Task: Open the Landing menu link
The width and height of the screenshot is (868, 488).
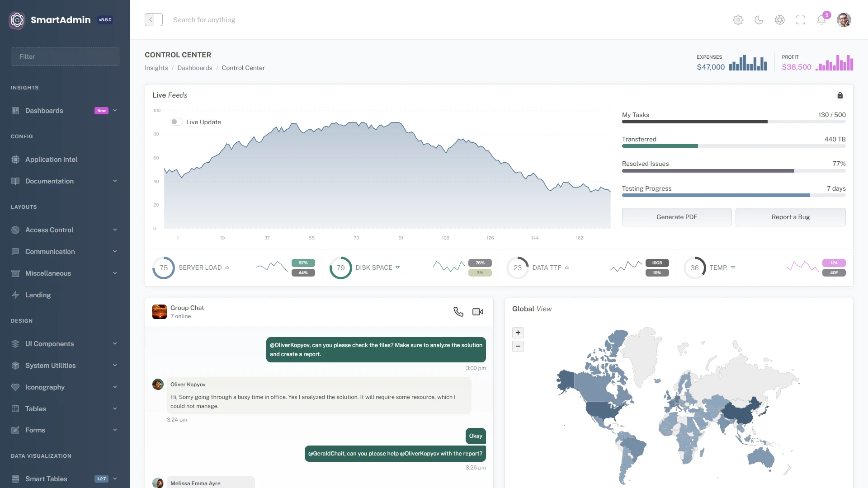Action: 65,295
